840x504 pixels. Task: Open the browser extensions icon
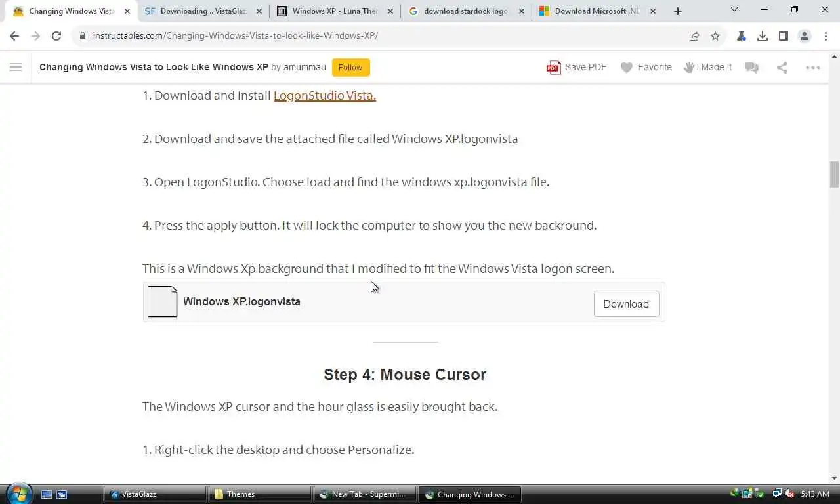click(742, 36)
